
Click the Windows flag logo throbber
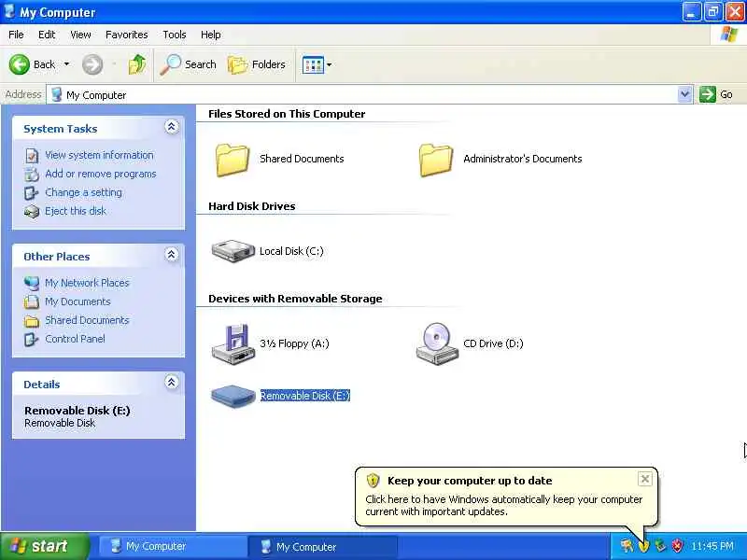(728, 35)
